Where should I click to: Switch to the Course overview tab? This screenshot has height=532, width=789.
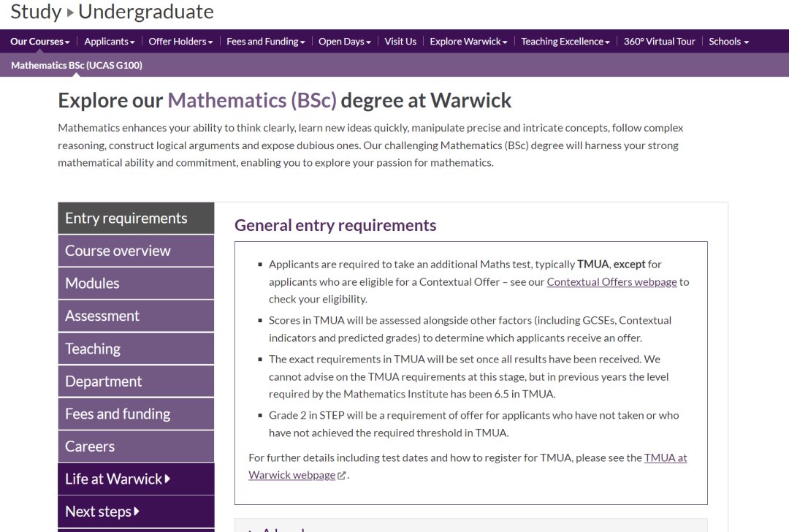point(136,251)
